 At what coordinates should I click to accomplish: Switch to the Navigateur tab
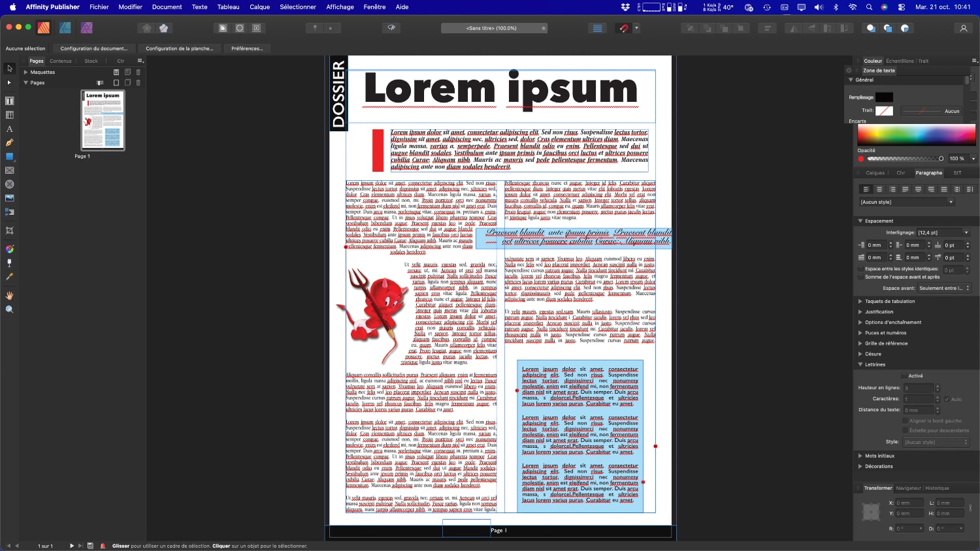click(908, 488)
